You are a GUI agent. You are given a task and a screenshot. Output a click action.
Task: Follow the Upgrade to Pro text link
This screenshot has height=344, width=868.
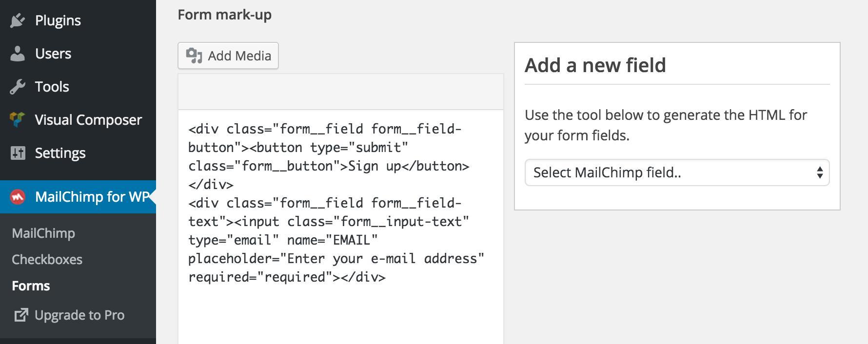[79, 315]
